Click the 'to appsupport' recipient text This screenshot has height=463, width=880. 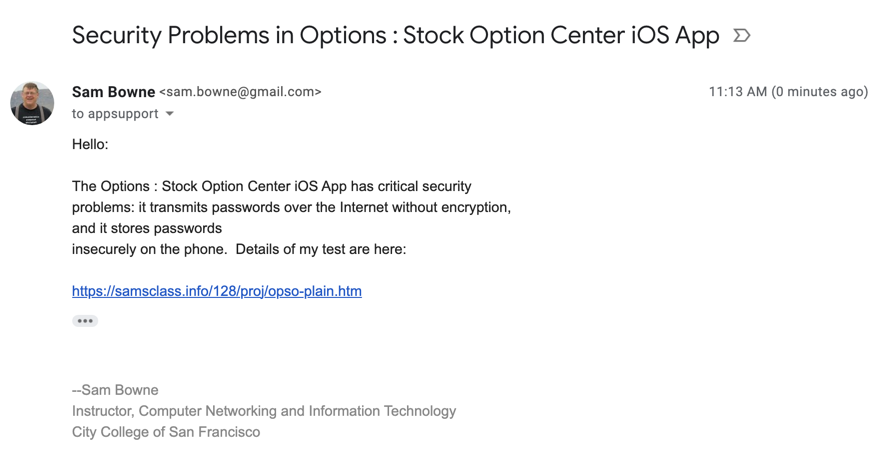point(115,114)
